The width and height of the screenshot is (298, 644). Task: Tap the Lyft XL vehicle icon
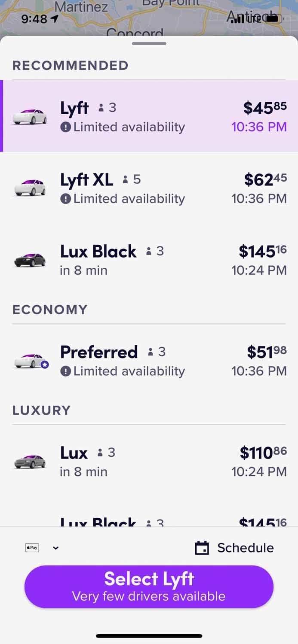[x=29, y=188]
